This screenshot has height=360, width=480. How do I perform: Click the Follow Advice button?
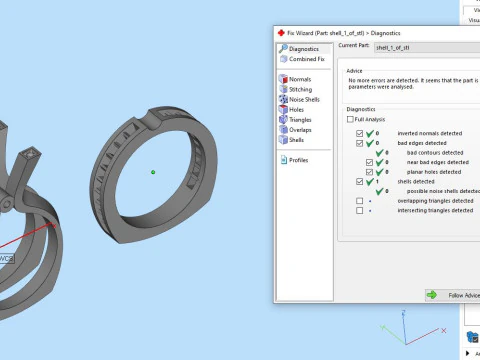[453, 295]
